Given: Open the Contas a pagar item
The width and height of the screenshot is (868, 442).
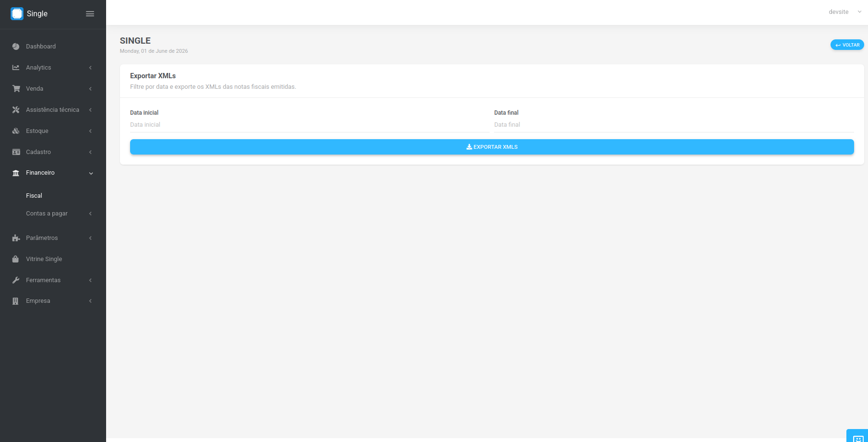Looking at the screenshot, I should pyautogui.click(x=47, y=214).
